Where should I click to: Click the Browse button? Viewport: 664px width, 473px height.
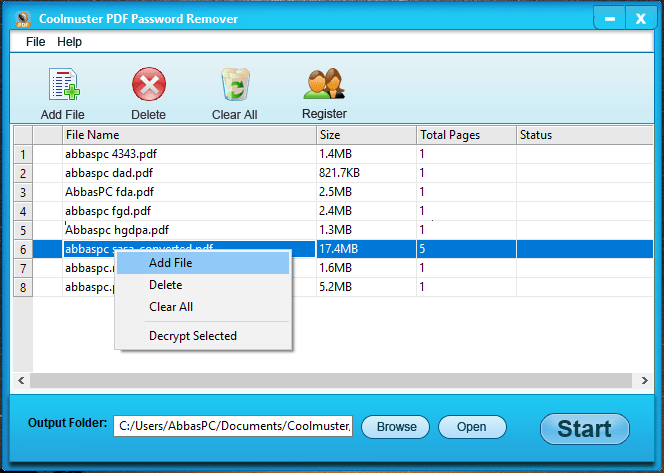click(396, 427)
